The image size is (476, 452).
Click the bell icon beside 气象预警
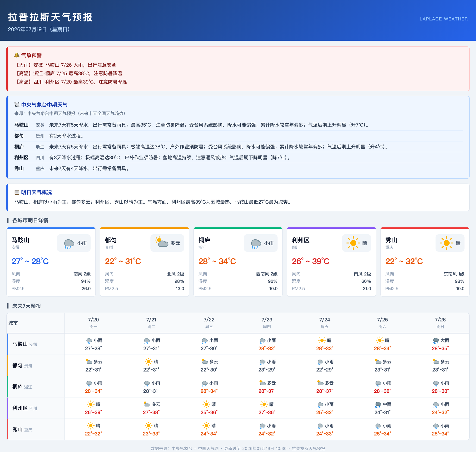[x=17, y=55]
